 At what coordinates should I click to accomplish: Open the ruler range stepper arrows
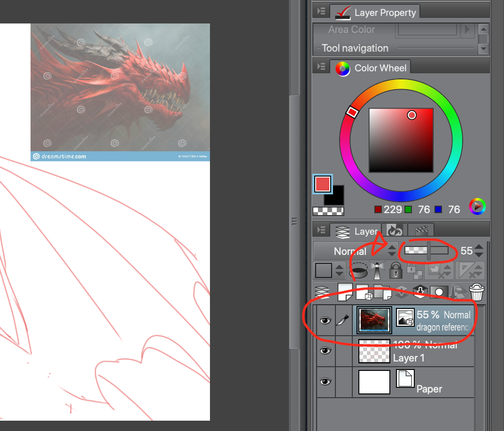point(479,270)
